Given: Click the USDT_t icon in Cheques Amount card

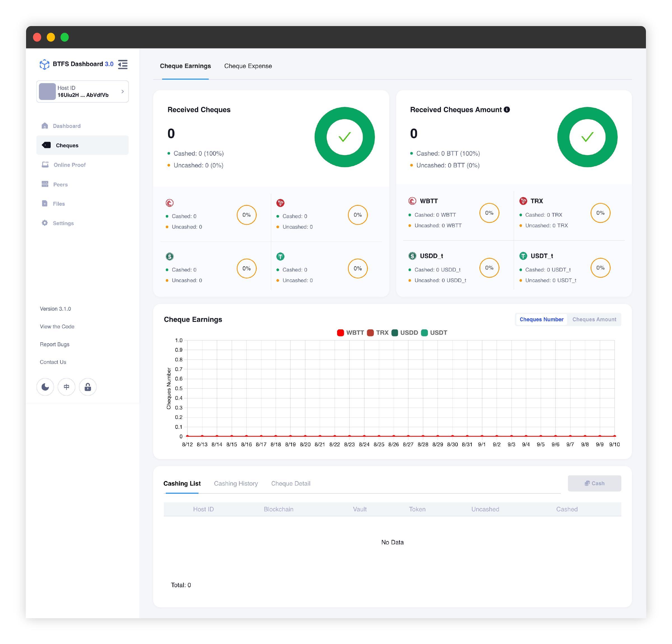Looking at the screenshot, I should click(523, 256).
